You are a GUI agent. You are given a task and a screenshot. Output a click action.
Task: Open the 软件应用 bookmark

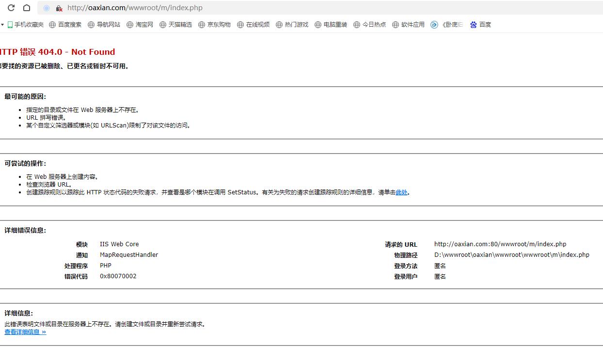tap(408, 25)
